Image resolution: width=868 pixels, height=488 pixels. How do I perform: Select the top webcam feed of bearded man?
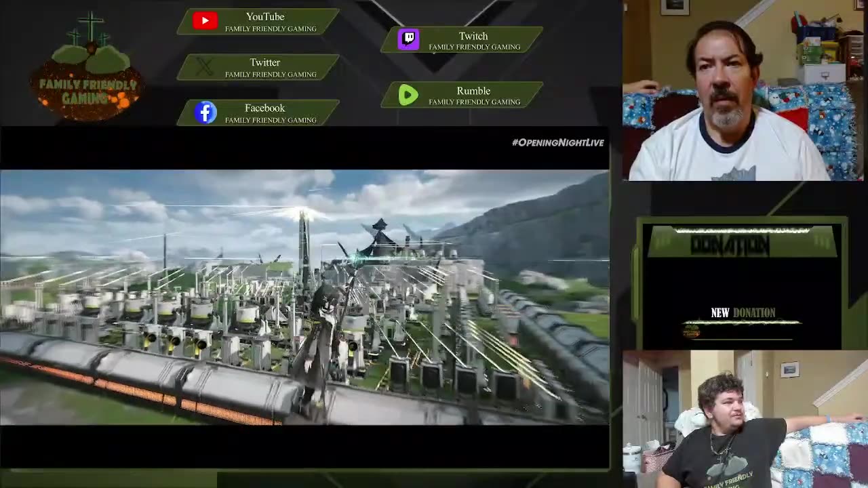[743, 90]
